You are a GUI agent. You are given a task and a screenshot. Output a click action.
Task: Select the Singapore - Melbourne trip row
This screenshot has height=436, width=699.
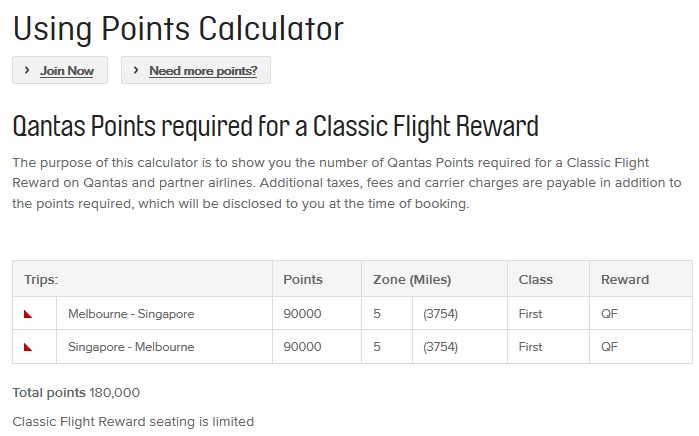tap(131, 347)
